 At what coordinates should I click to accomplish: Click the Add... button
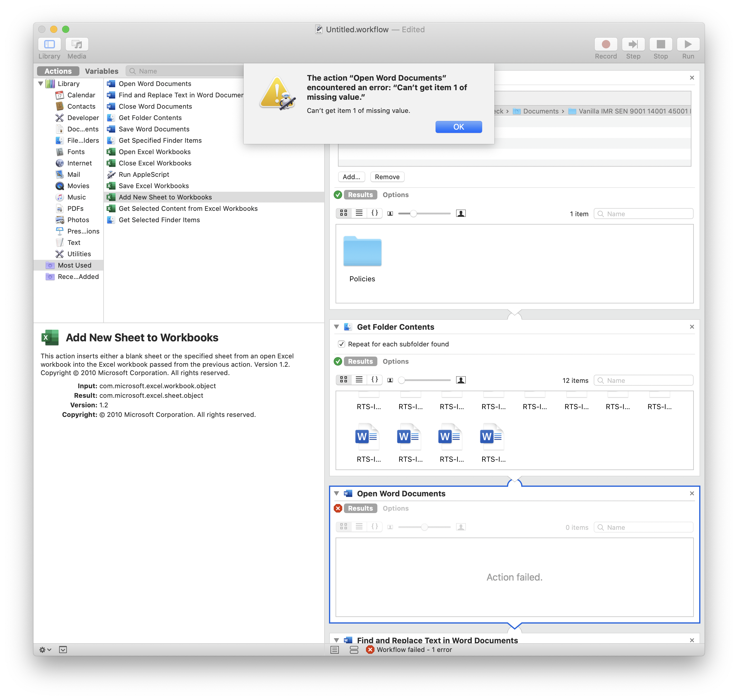tap(351, 177)
